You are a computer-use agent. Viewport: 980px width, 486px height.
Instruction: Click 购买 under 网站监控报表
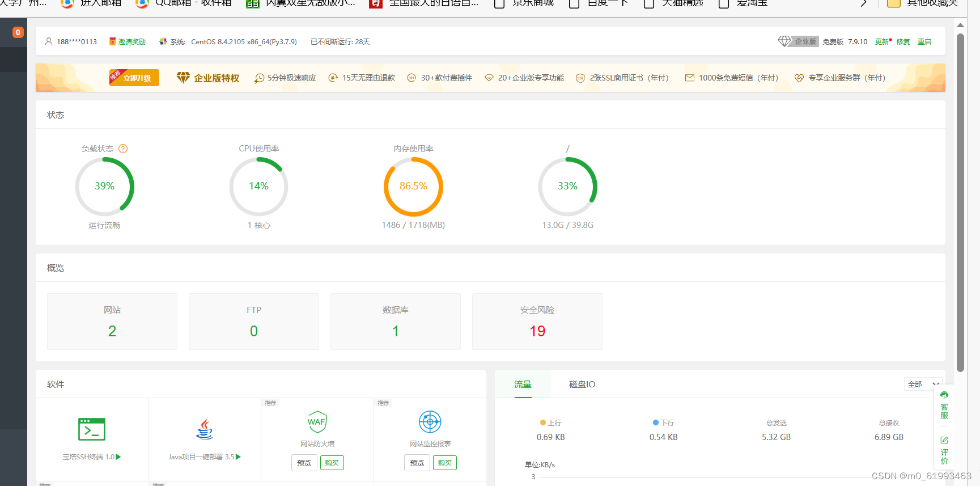click(445, 463)
